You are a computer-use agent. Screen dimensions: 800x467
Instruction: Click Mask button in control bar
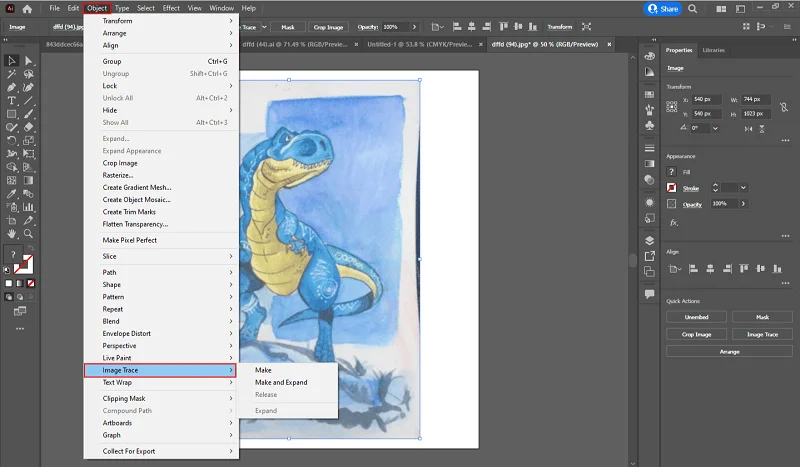pos(288,27)
